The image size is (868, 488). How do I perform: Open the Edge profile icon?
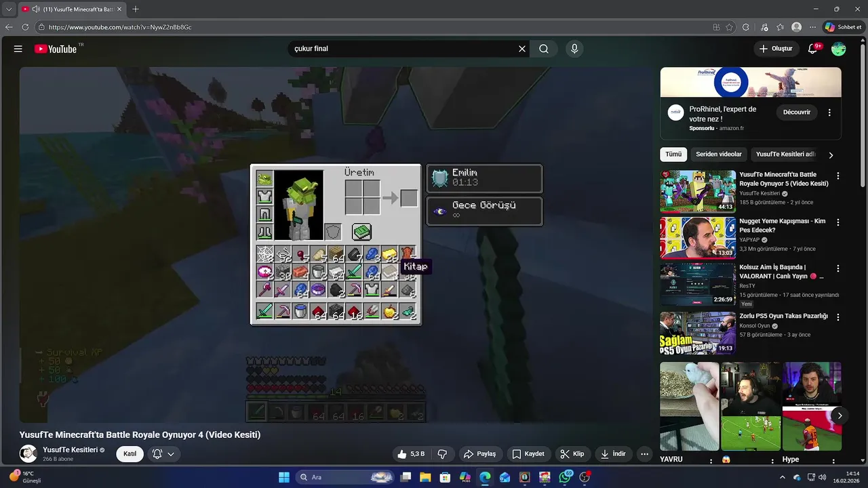(x=797, y=27)
